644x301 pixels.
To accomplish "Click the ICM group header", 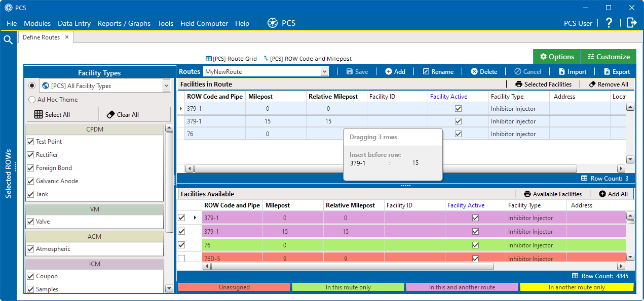I will point(94,264).
